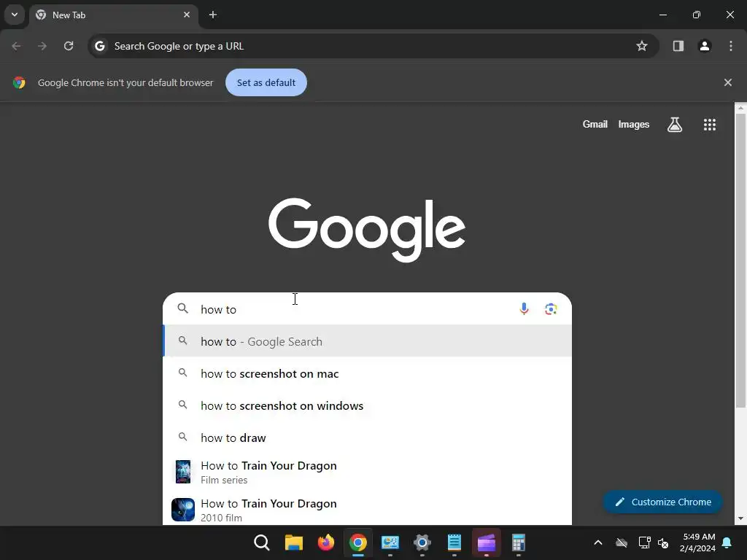747x560 pixels.
Task: Open Settings gear in the taskbar
Action: pos(422,542)
